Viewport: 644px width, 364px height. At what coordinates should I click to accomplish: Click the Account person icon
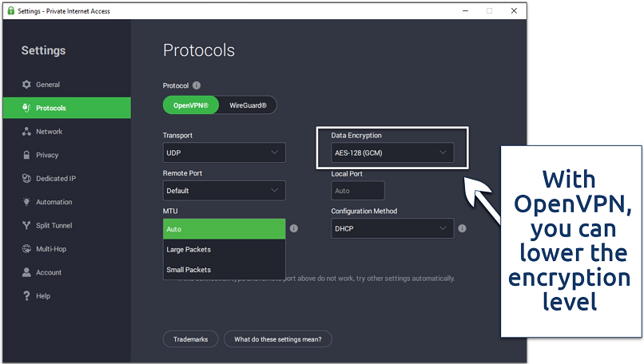[26, 272]
